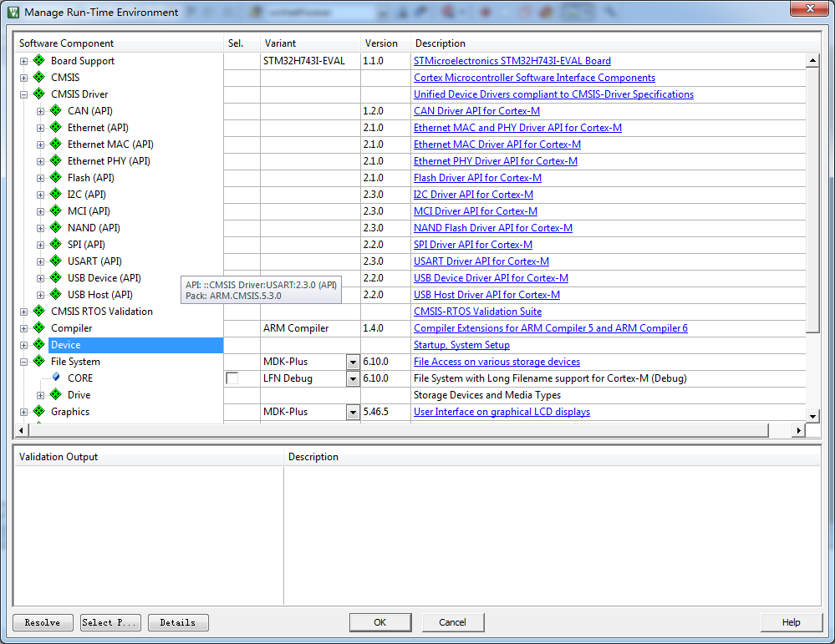Screen dimensions: 835x644
Task: Open the File Access on various storage devices link
Action: (x=496, y=362)
